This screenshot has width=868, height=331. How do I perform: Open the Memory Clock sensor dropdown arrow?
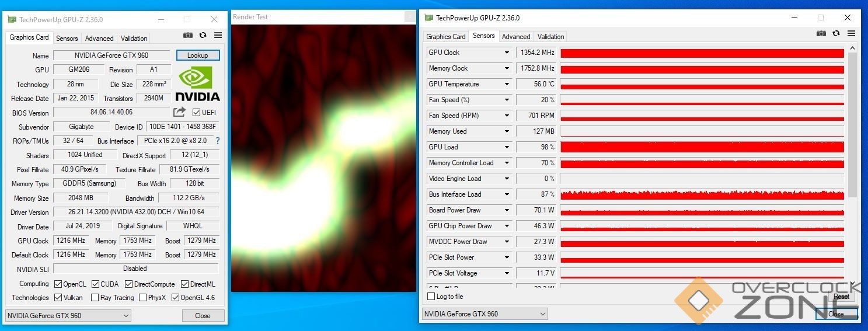point(507,68)
